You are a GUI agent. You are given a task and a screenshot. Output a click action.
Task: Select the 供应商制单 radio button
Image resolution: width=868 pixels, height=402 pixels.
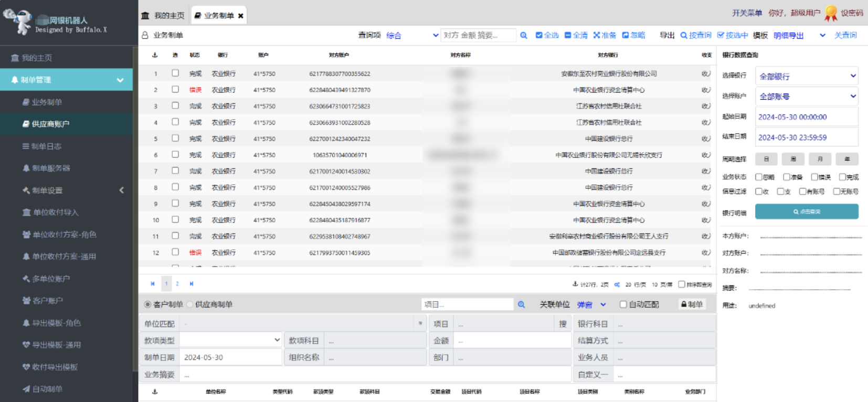[x=190, y=304]
